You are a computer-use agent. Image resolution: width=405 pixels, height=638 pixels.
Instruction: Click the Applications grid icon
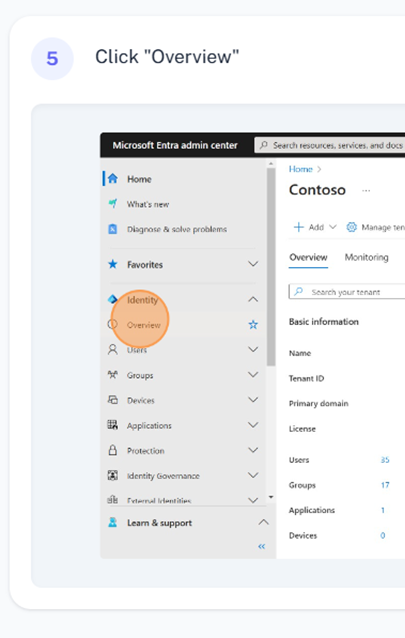click(113, 425)
